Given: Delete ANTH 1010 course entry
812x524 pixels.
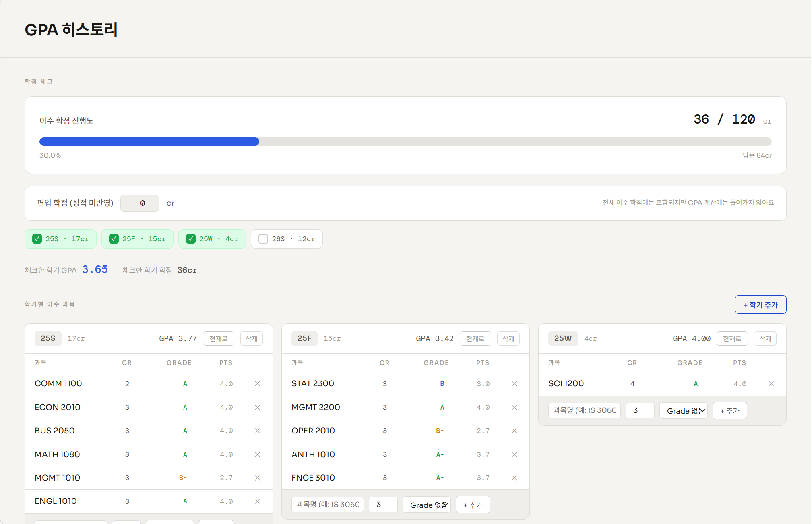Looking at the screenshot, I should [x=514, y=455].
